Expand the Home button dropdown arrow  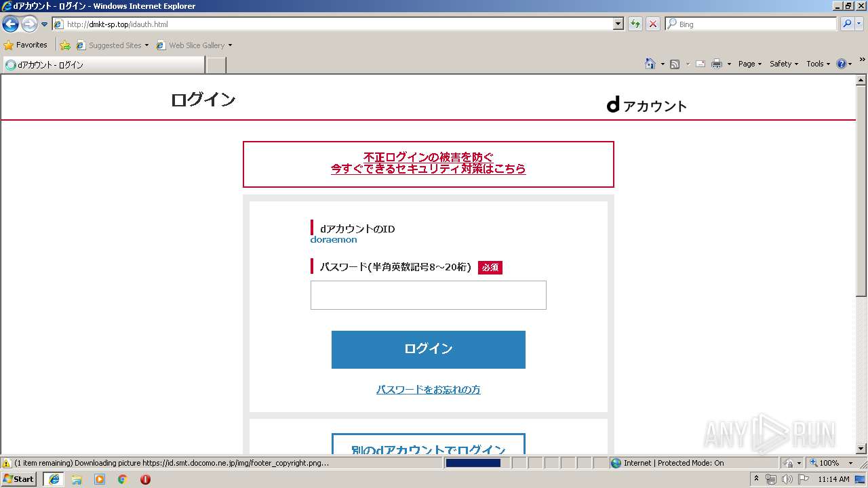pyautogui.click(x=663, y=64)
